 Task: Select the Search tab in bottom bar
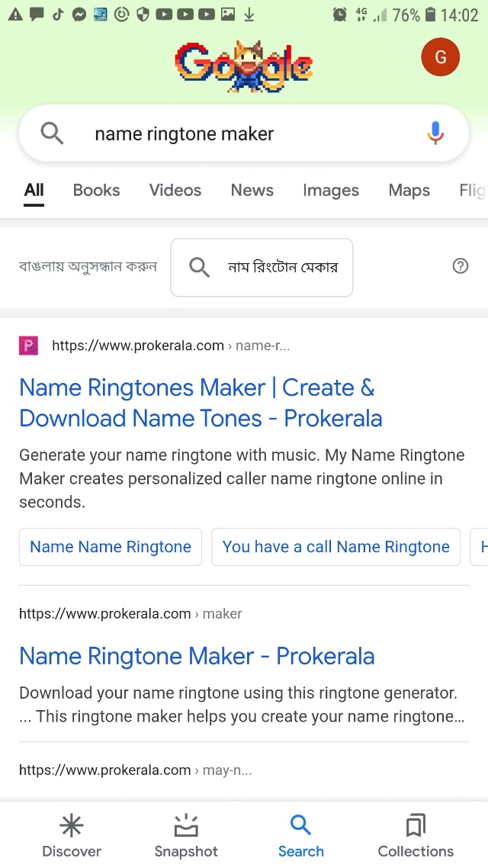click(300, 835)
